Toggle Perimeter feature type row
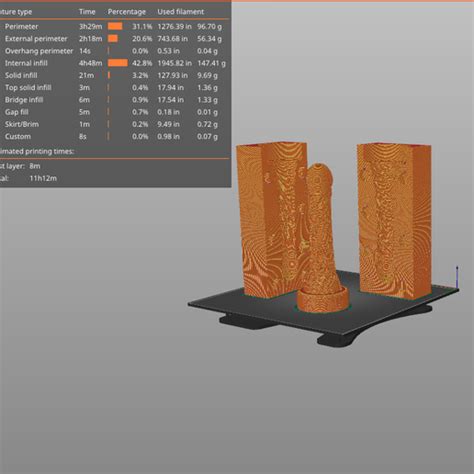 click(114, 26)
